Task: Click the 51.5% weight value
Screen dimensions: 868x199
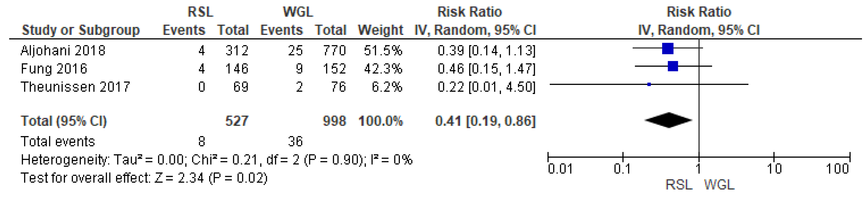Action: pos(383,51)
